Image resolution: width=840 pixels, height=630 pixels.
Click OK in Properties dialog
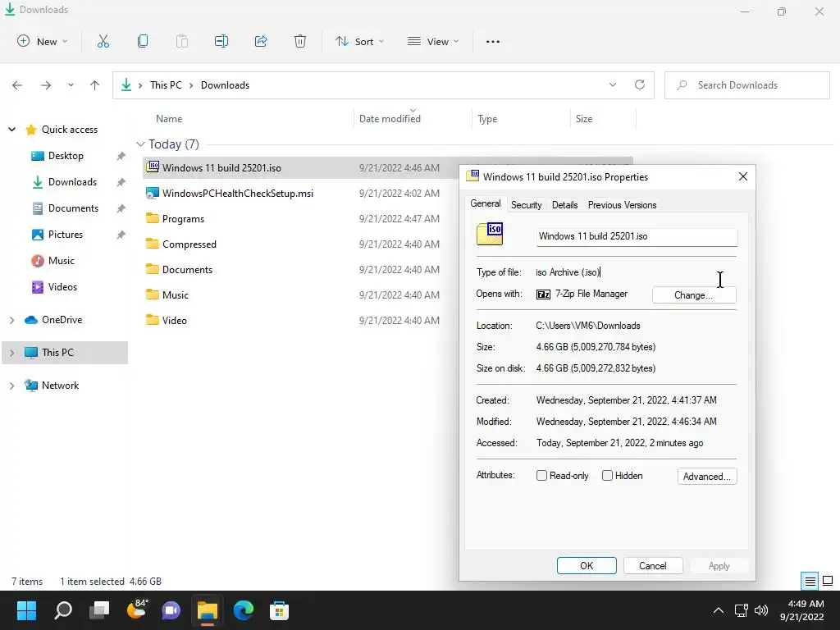click(x=587, y=566)
